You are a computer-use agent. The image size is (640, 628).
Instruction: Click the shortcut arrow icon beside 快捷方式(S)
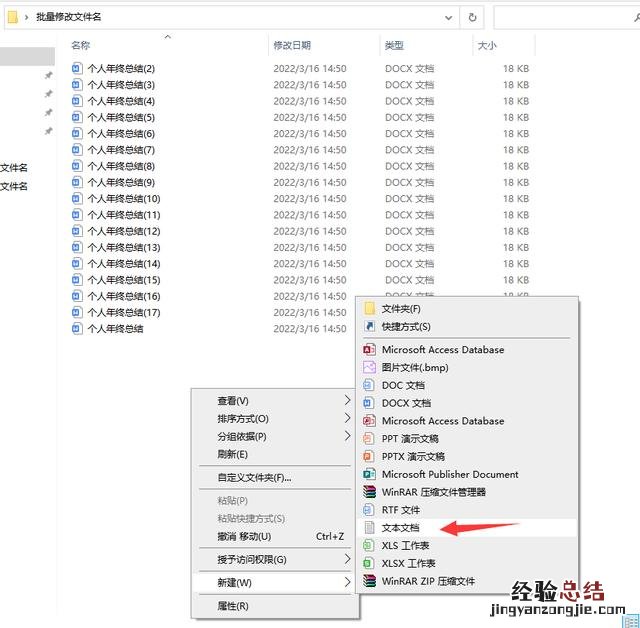pos(369,326)
